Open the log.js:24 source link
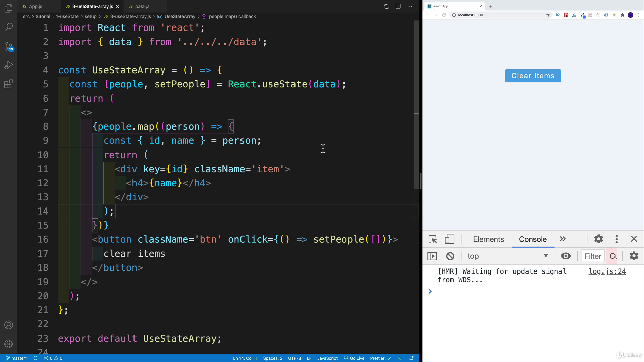 click(x=607, y=271)
